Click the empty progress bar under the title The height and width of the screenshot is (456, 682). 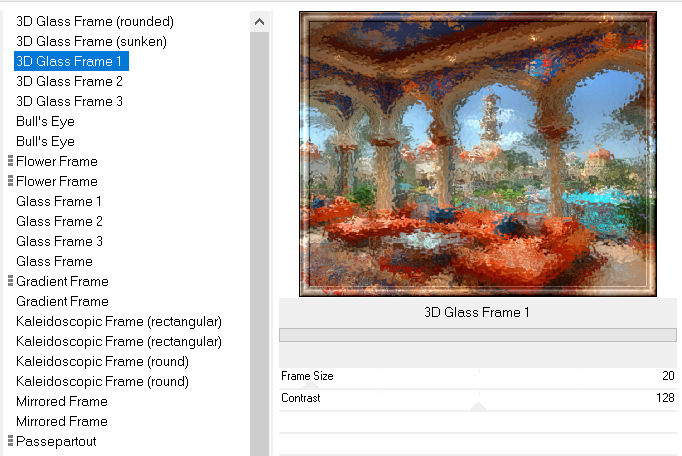coord(477,335)
